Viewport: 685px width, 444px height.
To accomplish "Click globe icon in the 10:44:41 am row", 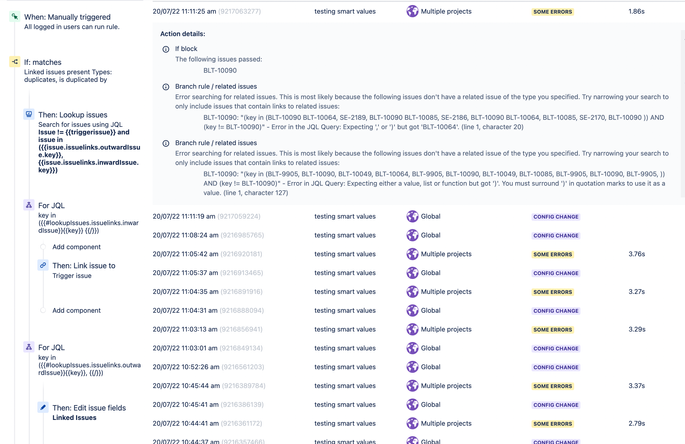I will click(x=412, y=423).
